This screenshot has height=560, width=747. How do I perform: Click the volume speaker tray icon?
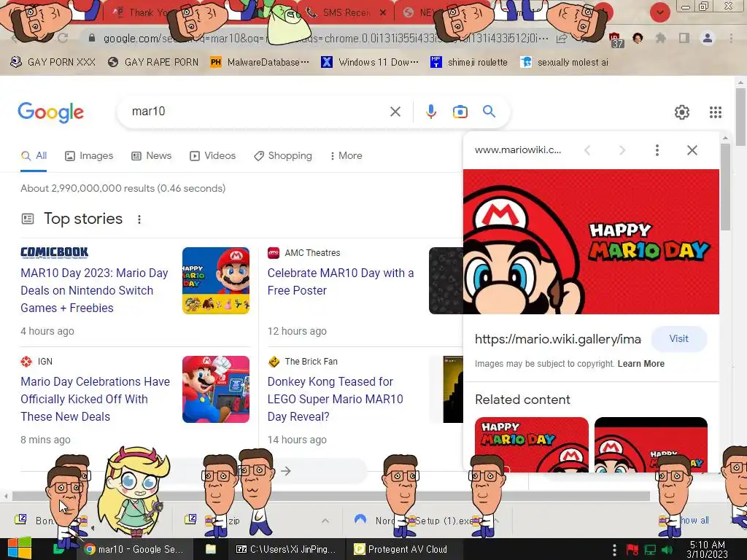(667, 550)
